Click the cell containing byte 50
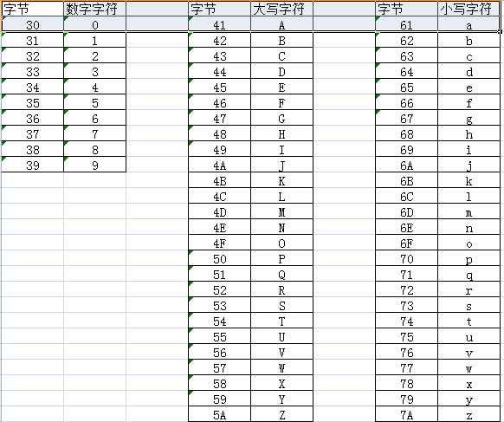504x422 pixels. click(x=220, y=258)
